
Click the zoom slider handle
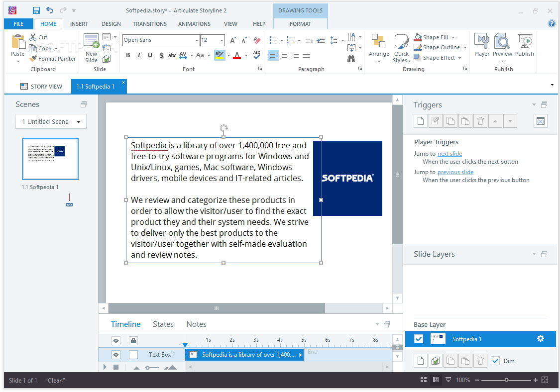click(506, 380)
